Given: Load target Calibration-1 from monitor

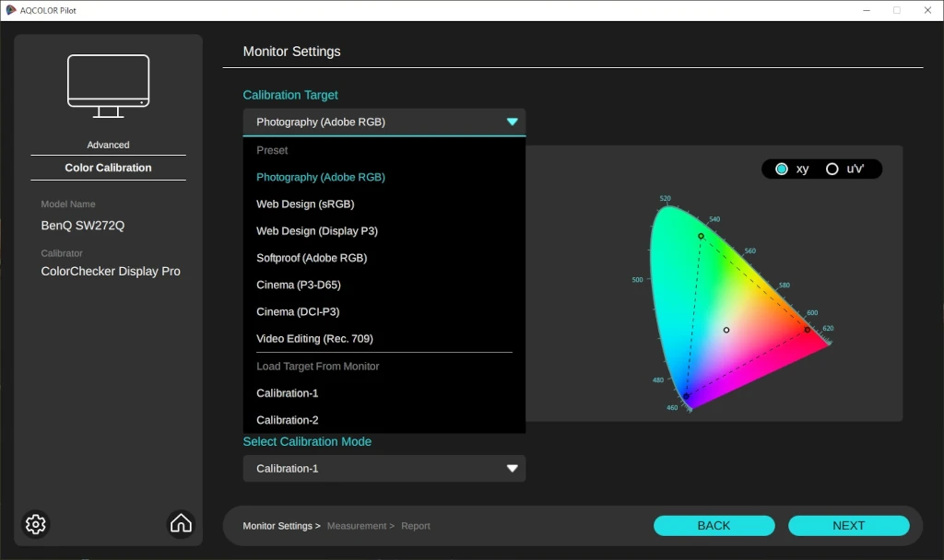Looking at the screenshot, I should 384,393.
